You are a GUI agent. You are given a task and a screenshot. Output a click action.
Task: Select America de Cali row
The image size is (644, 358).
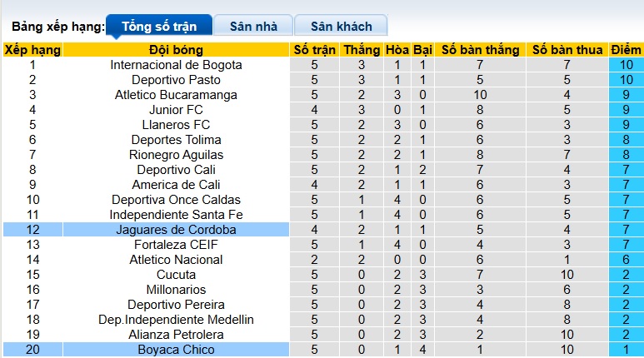coord(176,185)
